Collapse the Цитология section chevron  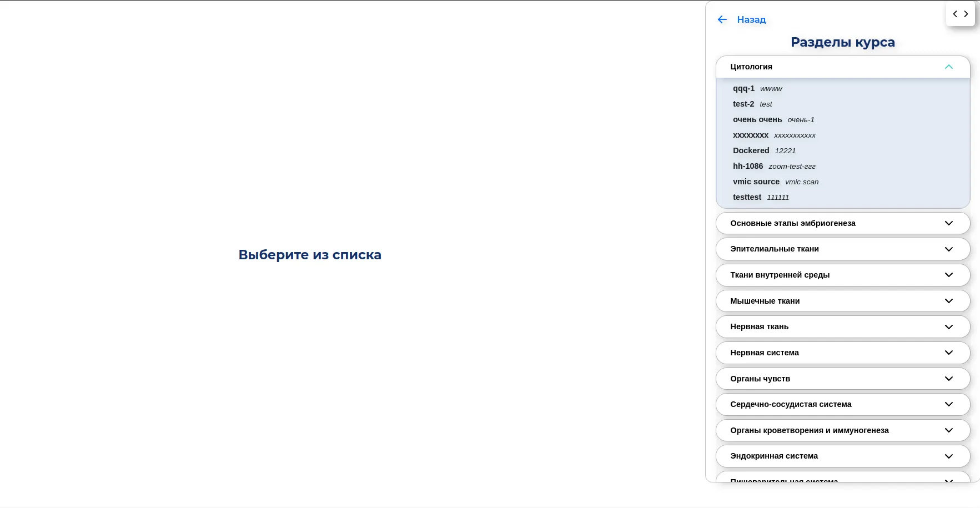tap(948, 67)
